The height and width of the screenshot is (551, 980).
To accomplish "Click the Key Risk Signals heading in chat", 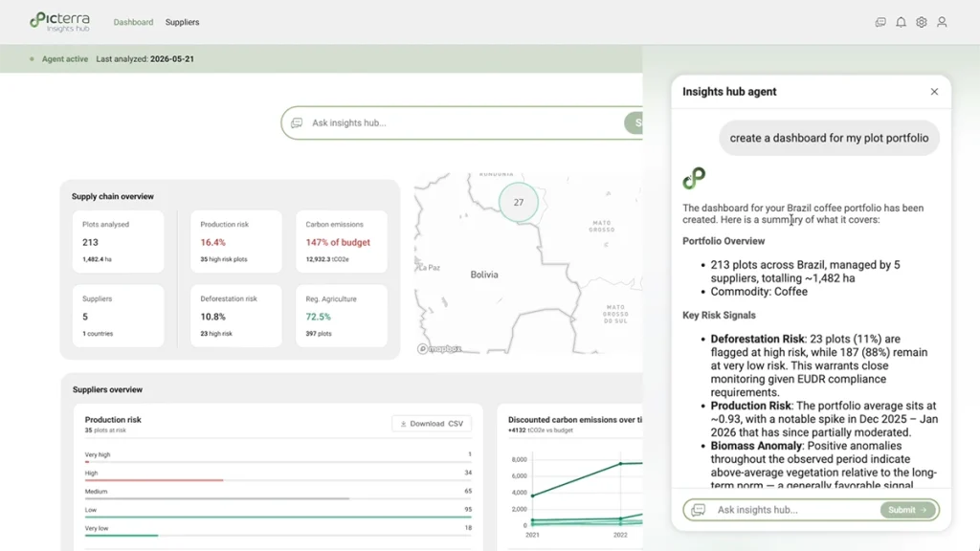I will (719, 315).
